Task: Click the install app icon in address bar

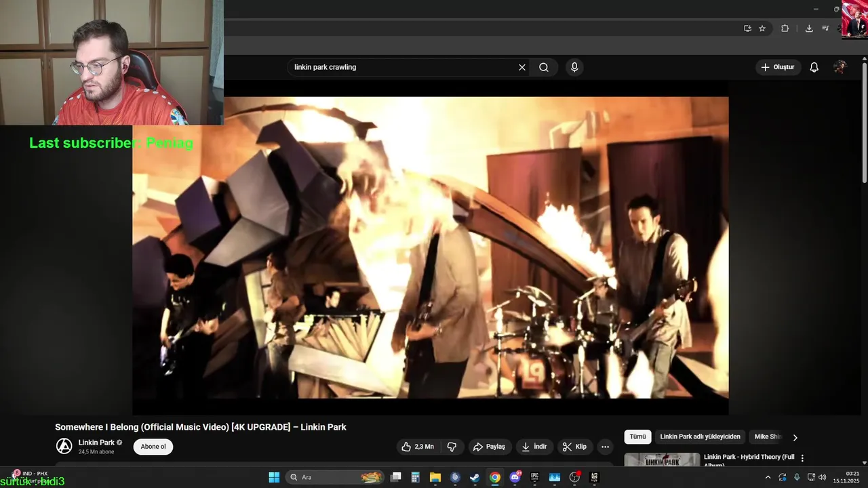Action: pos(747,28)
